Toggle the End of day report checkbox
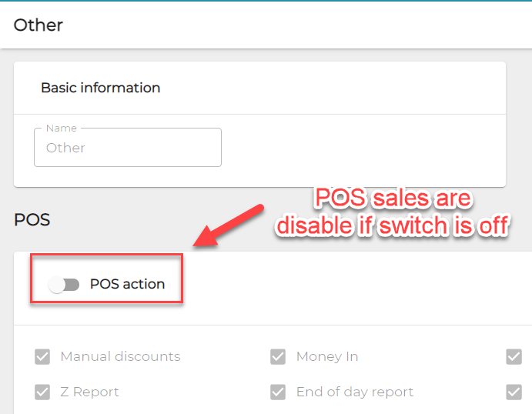This screenshot has height=414, width=532. point(278,392)
